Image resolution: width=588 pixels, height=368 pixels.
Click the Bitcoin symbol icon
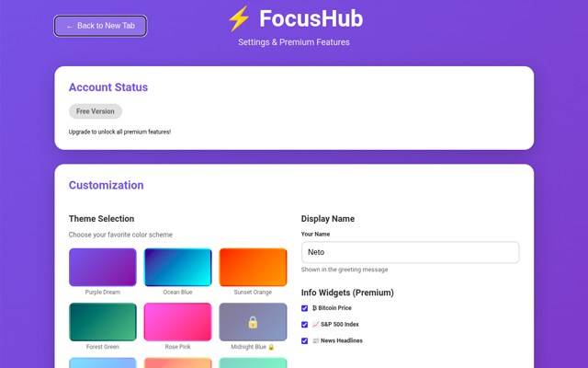click(314, 308)
